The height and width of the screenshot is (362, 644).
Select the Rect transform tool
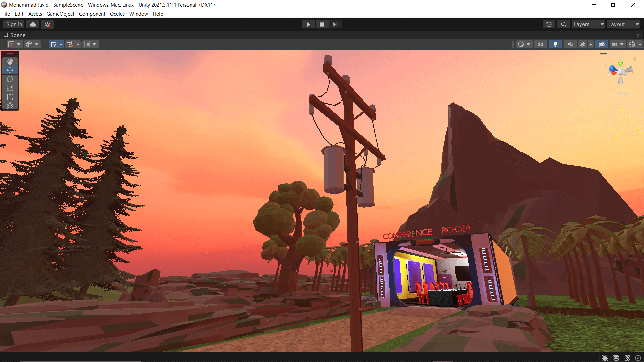coord(10,97)
